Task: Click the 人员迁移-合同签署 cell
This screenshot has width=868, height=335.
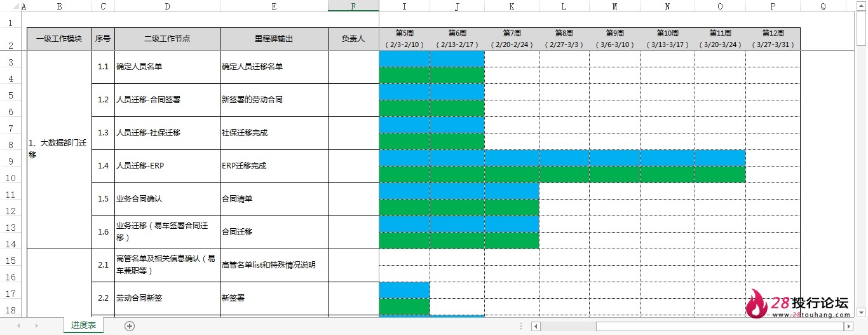Action: click(x=167, y=100)
